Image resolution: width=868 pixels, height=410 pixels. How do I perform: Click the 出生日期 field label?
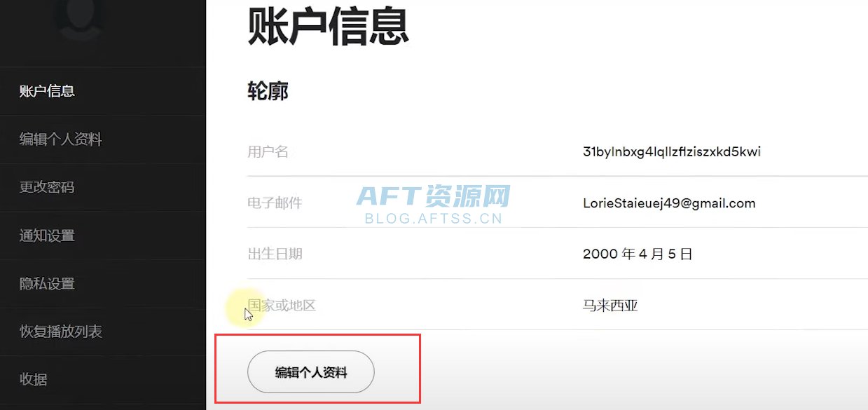[x=275, y=254]
